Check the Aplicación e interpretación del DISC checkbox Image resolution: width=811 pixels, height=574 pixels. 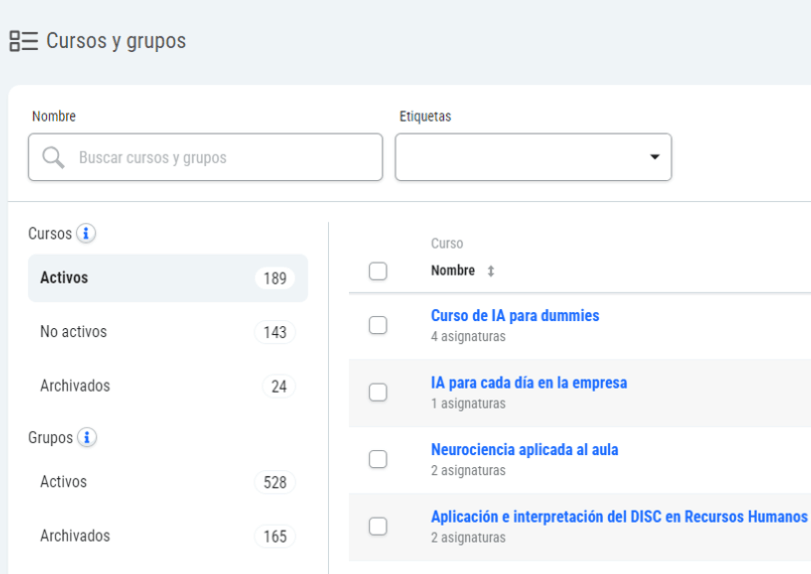[x=378, y=526]
